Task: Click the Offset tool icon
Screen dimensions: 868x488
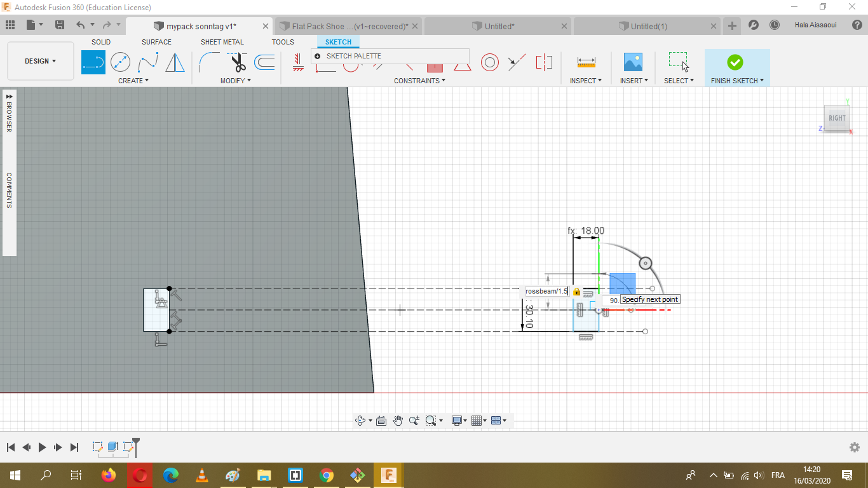Action: tap(264, 62)
